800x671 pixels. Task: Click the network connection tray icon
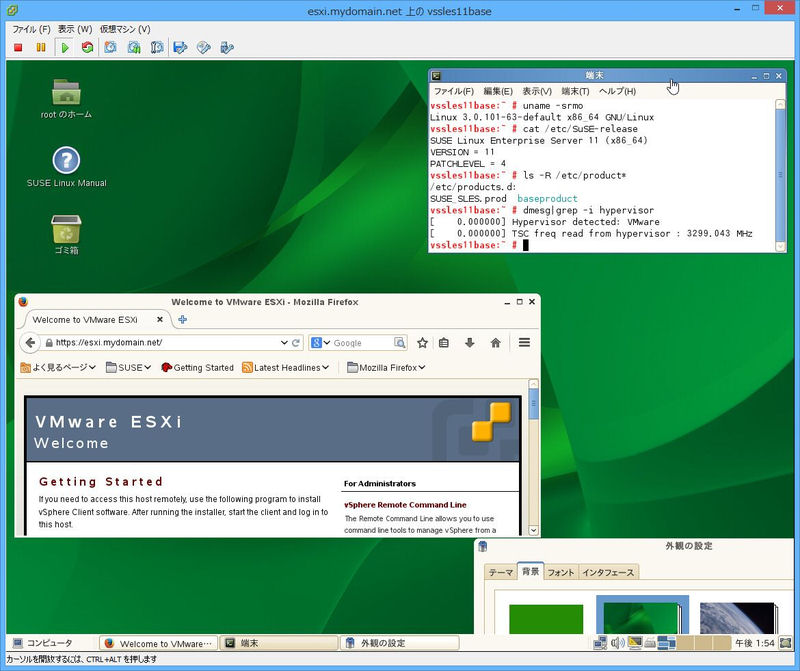[601, 643]
